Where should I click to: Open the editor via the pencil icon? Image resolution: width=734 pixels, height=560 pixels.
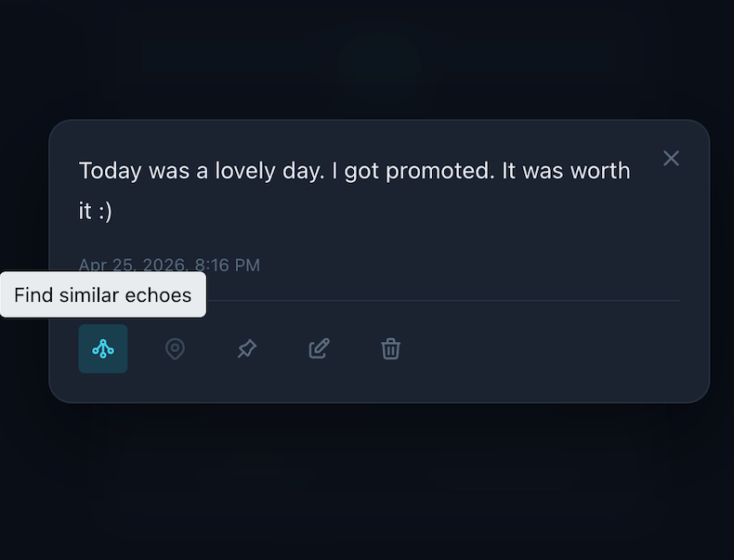pos(319,348)
